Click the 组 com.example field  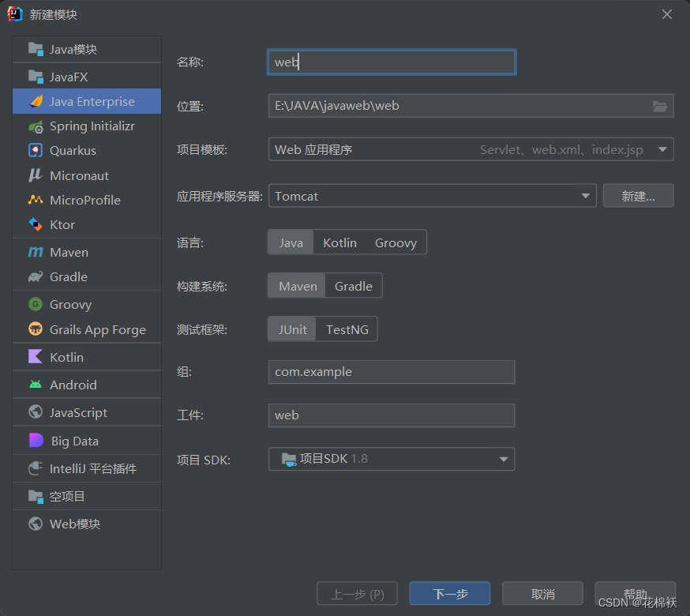pyautogui.click(x=392, y=372)
